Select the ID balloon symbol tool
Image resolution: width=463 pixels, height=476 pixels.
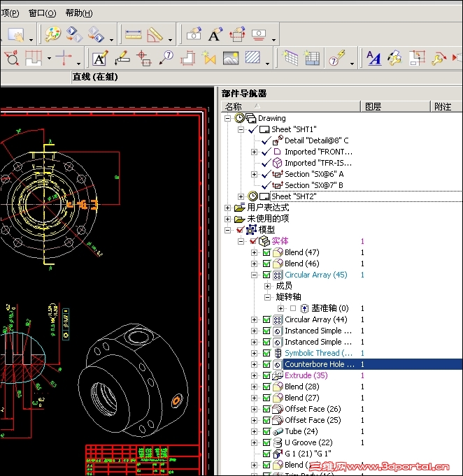pos(166,57)
